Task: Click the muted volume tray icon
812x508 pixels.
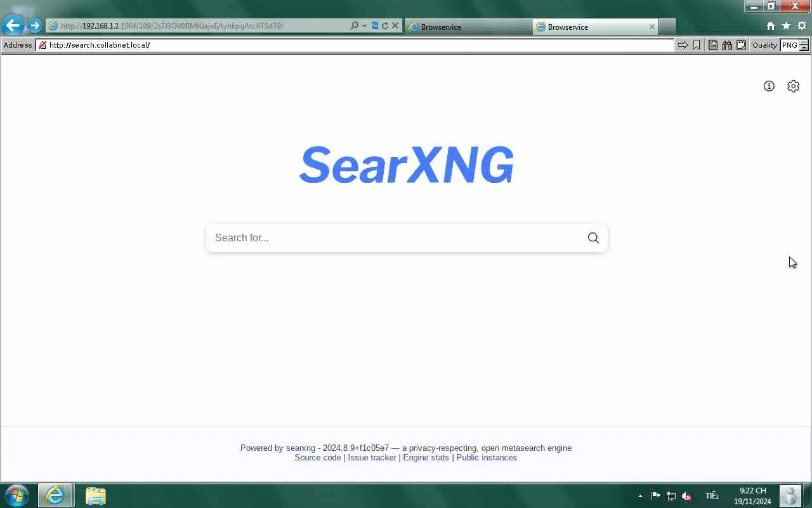Action: point(686,496)
